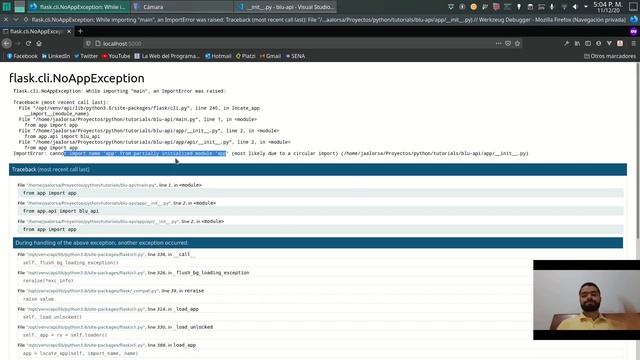Click the show desktop icon beside the clock
This screenshot has height=360, width=640.
(633, 7)
